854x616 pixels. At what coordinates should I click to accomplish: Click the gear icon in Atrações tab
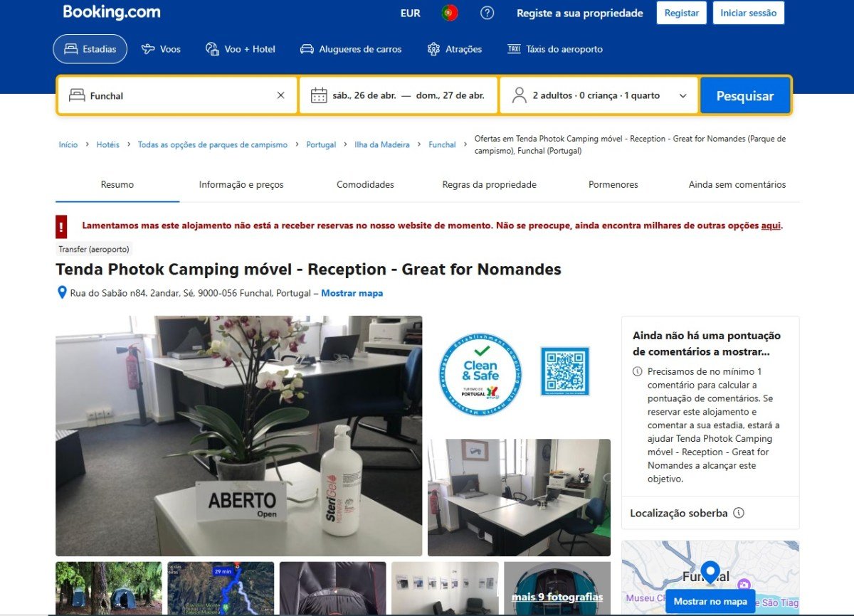pos(433,49)
